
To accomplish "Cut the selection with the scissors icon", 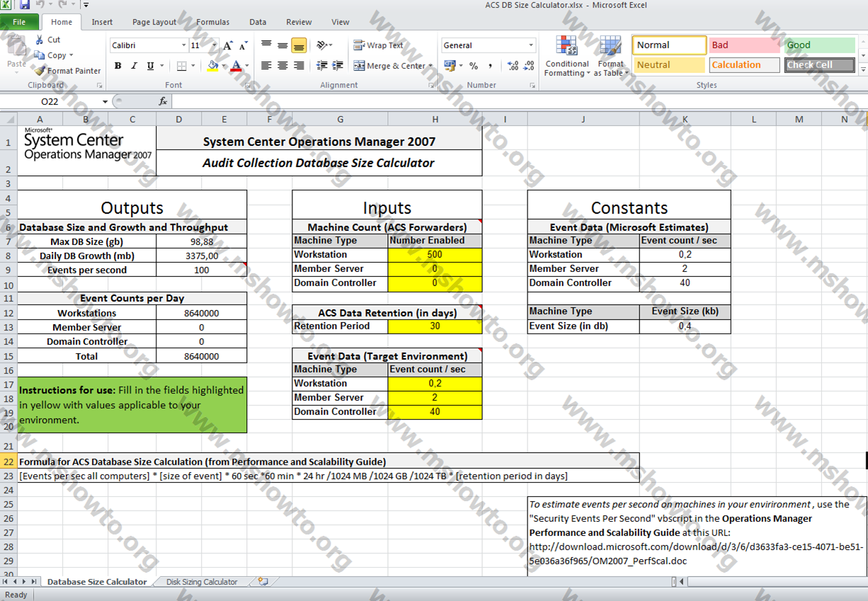I will (40, 40).
